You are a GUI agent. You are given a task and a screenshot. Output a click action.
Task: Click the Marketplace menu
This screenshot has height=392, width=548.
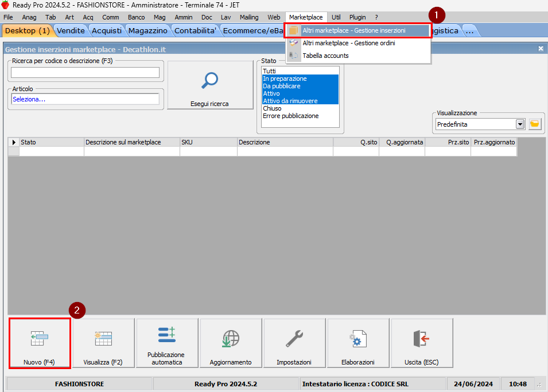[x=306, y=17]
